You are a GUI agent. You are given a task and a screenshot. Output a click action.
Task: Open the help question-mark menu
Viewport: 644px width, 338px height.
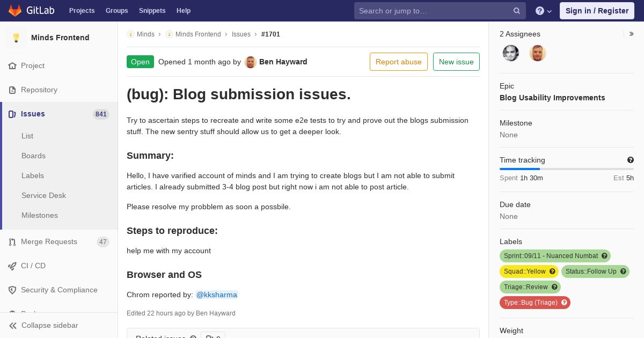[x=544, y=11]
